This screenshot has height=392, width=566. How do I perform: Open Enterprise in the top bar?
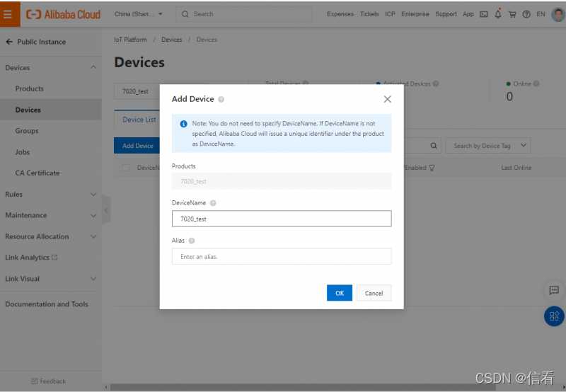tap(415, 14)
